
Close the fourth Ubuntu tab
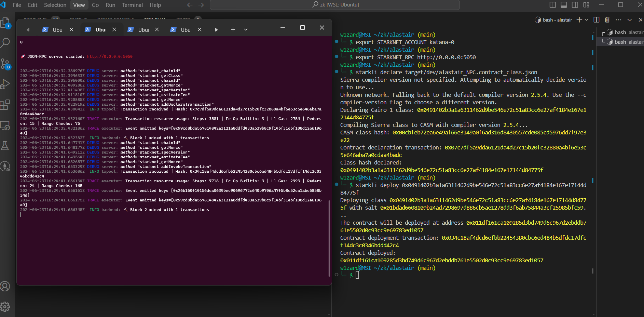click(x=200, y=29)
